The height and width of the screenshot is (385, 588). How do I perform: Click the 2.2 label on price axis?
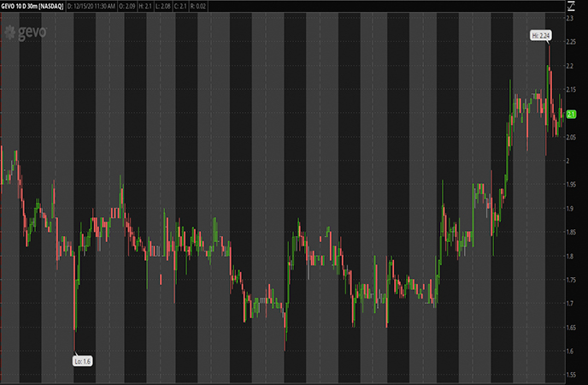570,66
